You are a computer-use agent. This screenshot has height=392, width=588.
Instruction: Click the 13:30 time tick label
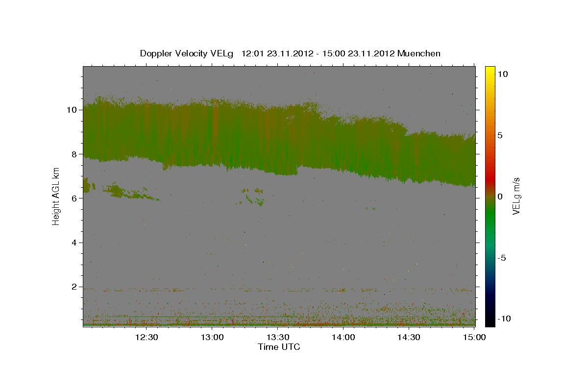coord(278,337)
